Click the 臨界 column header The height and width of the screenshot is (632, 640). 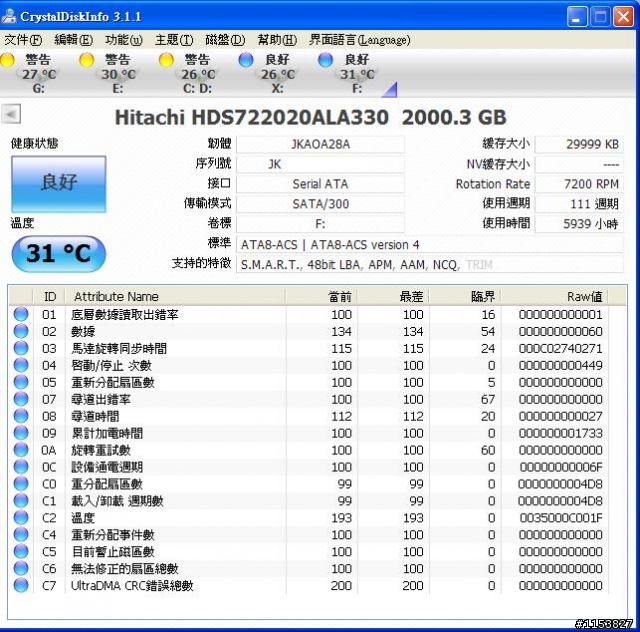(x=465, y=296)
